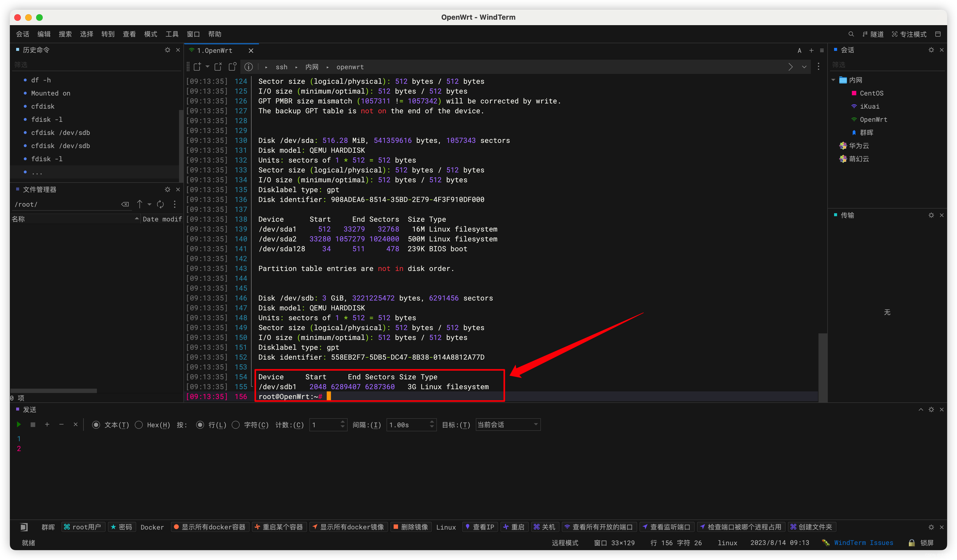
Task: Click the 计数 count input field
Action: point(325,425)
